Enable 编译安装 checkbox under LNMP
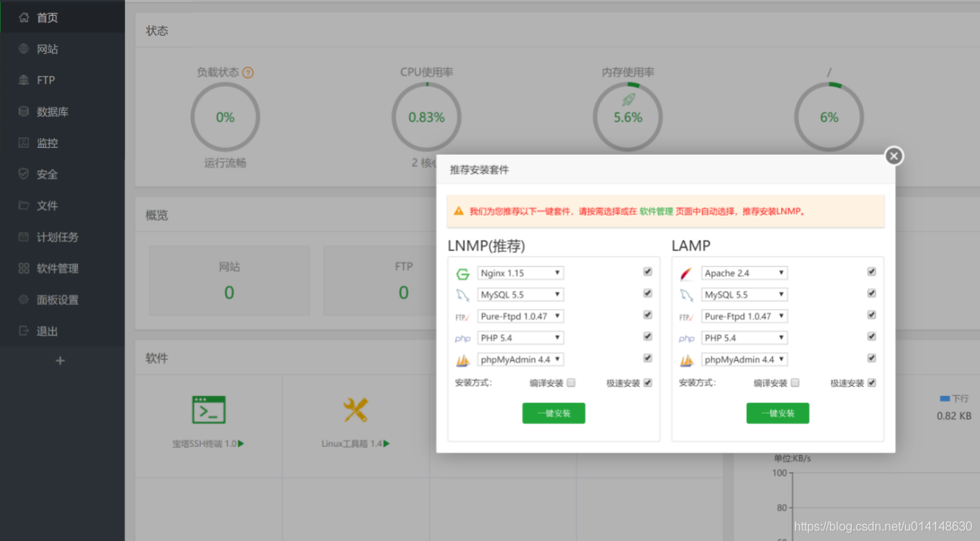This screenshot has width=980, height=541. [571, 383]
